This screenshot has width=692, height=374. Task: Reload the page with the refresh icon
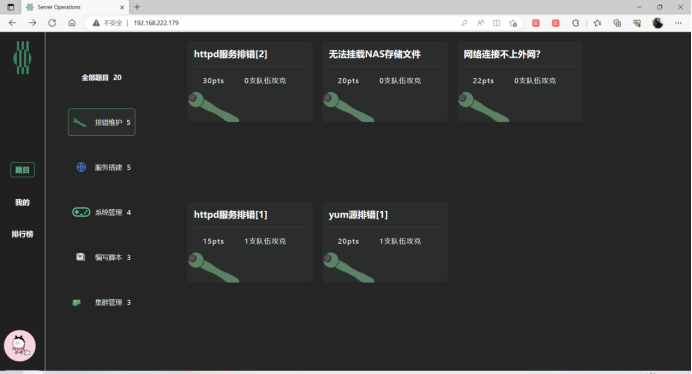coord(52,23)
